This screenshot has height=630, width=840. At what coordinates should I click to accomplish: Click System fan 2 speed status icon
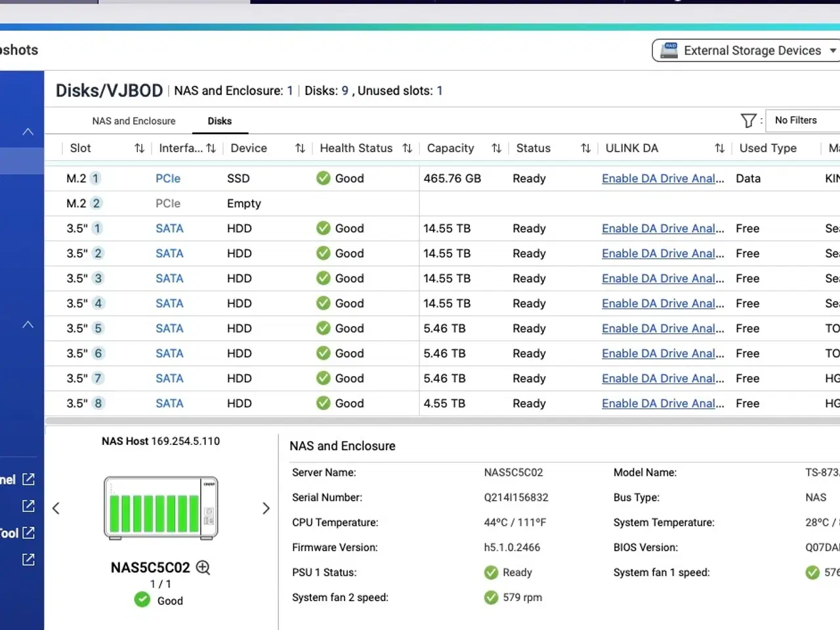pos(491,597)
